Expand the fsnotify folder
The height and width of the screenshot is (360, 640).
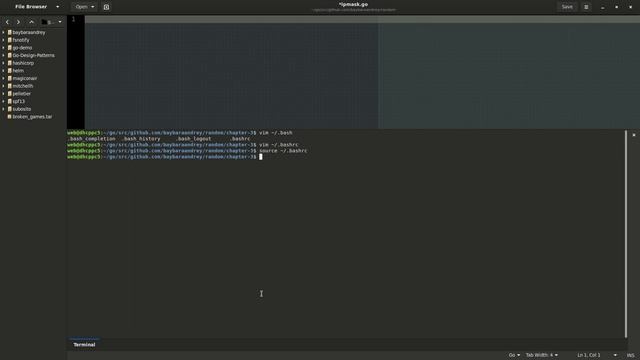[x=4, y=40]
